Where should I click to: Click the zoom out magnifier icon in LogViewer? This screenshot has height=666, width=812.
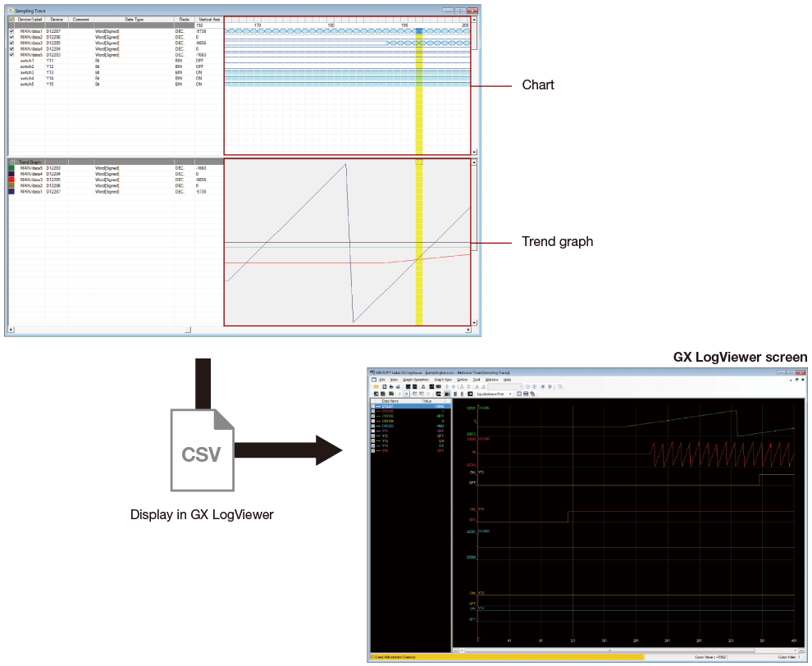click(x=527, y=386)
